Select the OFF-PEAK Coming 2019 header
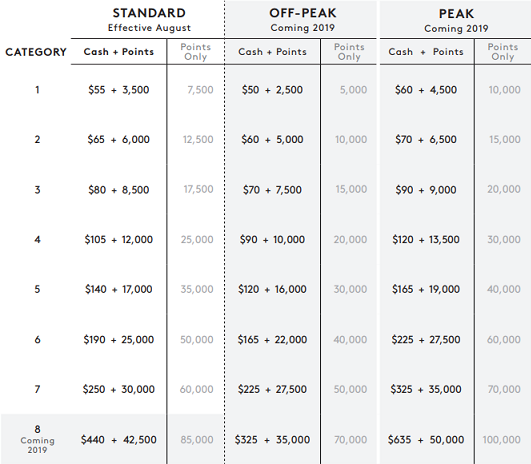 [x=302, y=20]
